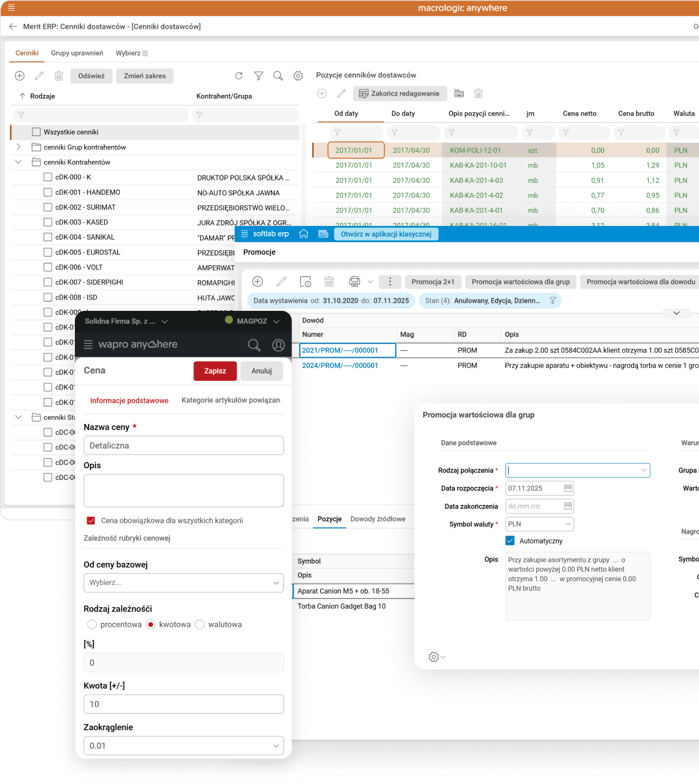Click the Nazwa ceny input field

183,446
